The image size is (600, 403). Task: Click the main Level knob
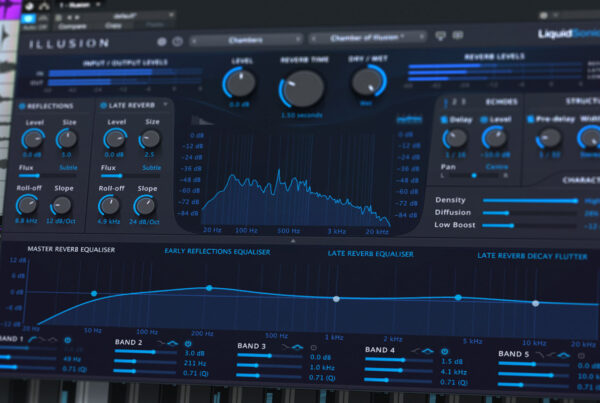(240, 83)
